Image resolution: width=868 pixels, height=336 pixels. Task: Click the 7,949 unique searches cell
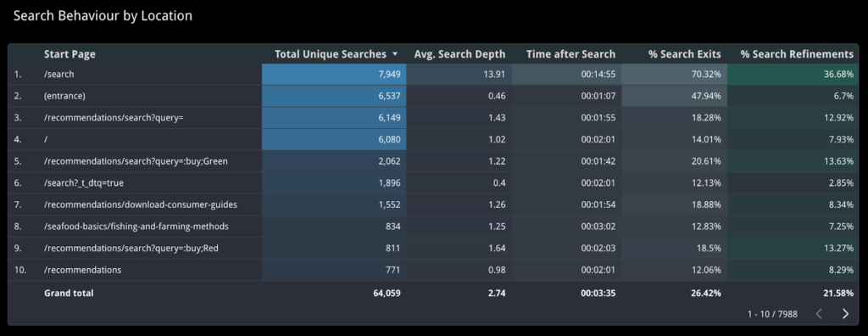334,74
